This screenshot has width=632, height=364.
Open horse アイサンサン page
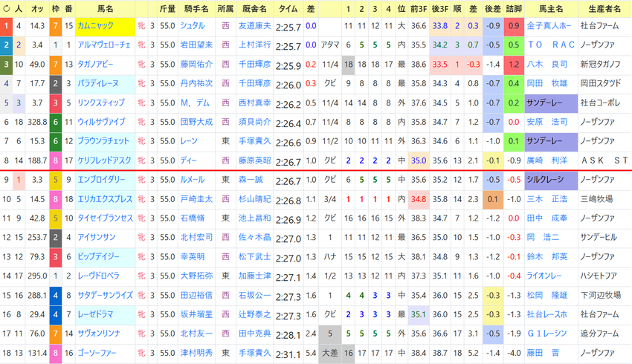(97, 237)
